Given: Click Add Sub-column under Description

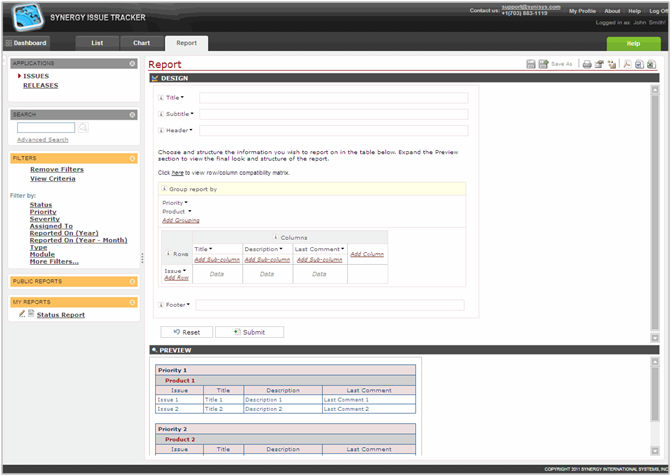Looking at the screenshot, I should coord(267,260).
